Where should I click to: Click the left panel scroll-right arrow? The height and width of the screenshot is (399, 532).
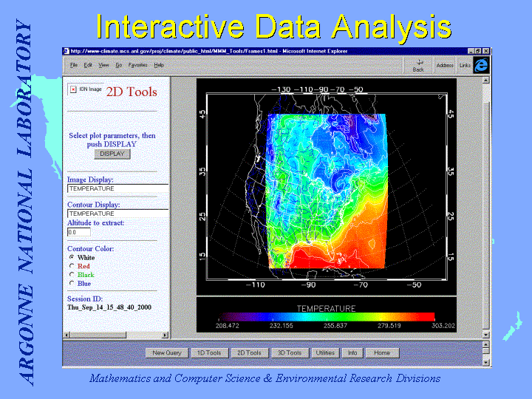[x=164, y=335]
